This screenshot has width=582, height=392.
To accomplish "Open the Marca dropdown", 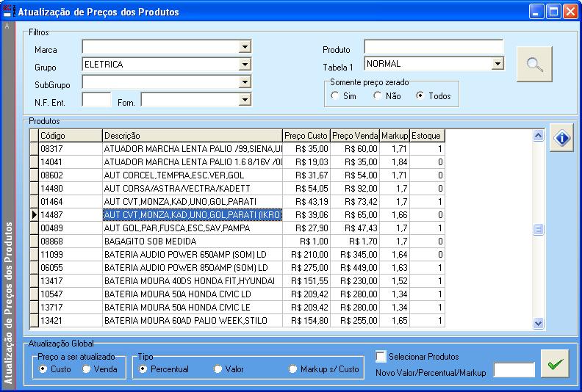I will pyautogui.click(x=245, y=48).
